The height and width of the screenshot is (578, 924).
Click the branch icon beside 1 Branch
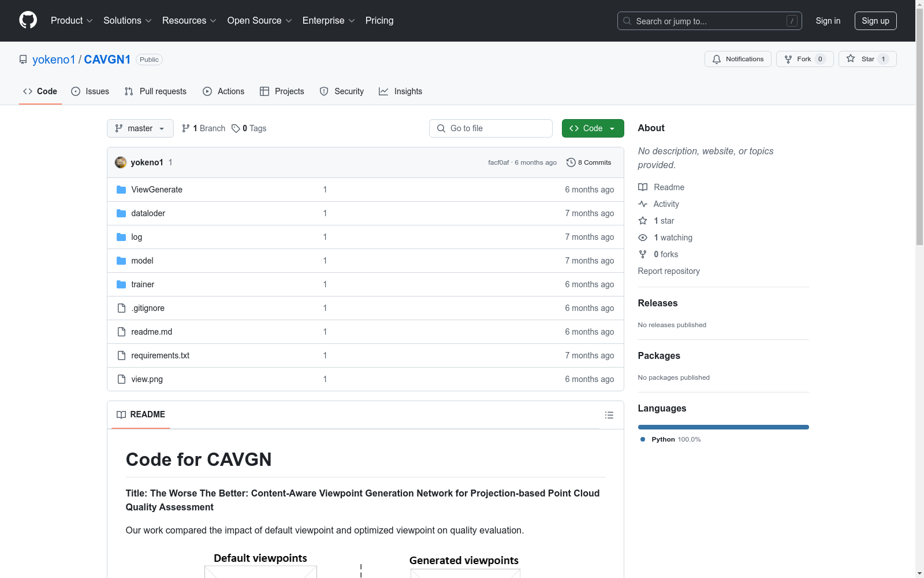point(186,128)
